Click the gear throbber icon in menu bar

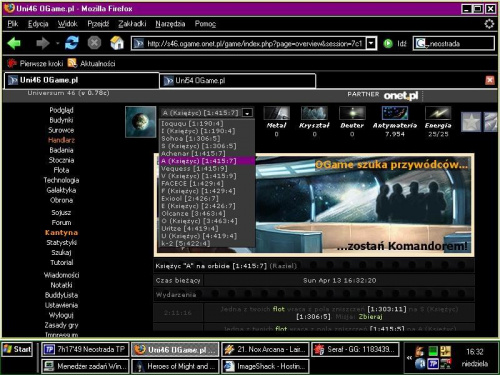[489, 24]
